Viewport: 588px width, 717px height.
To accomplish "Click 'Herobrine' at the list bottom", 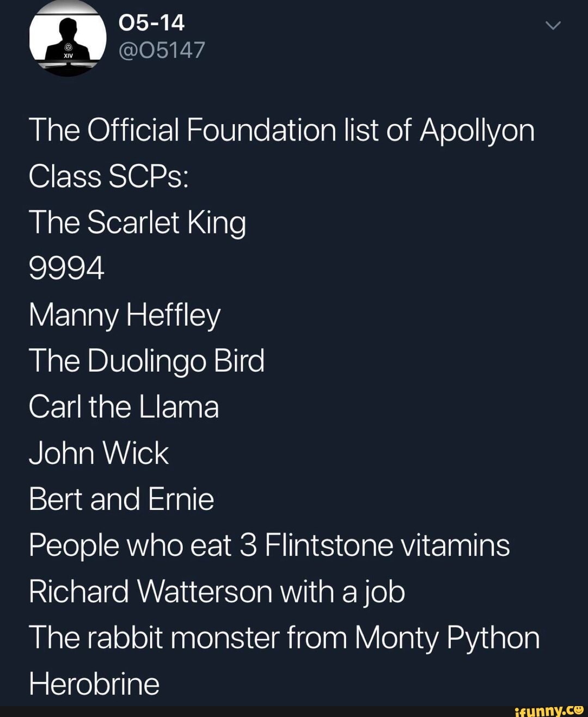I will [x=93, y=683].
